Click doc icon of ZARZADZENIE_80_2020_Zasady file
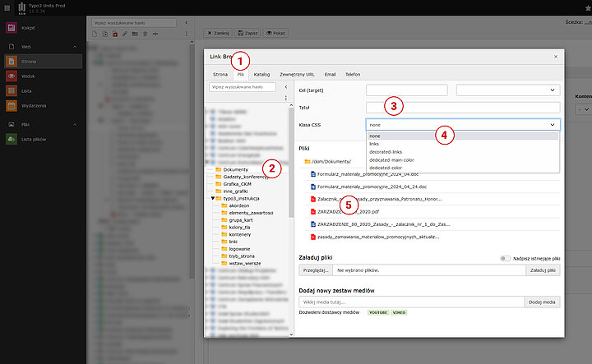 click(x=313, y=224)
